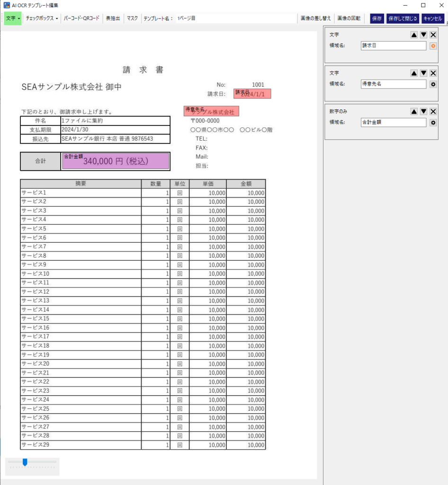Viewport: 448px width, 485px height.
Task: Open the チェックボックス dropdown
Action: (41, 18)
